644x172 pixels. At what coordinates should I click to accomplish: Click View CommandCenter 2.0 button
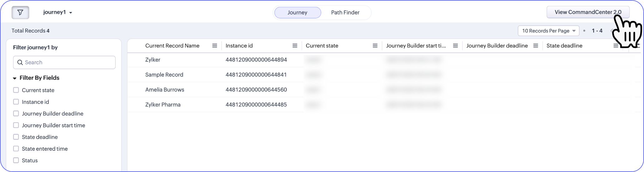pos(588,12)
